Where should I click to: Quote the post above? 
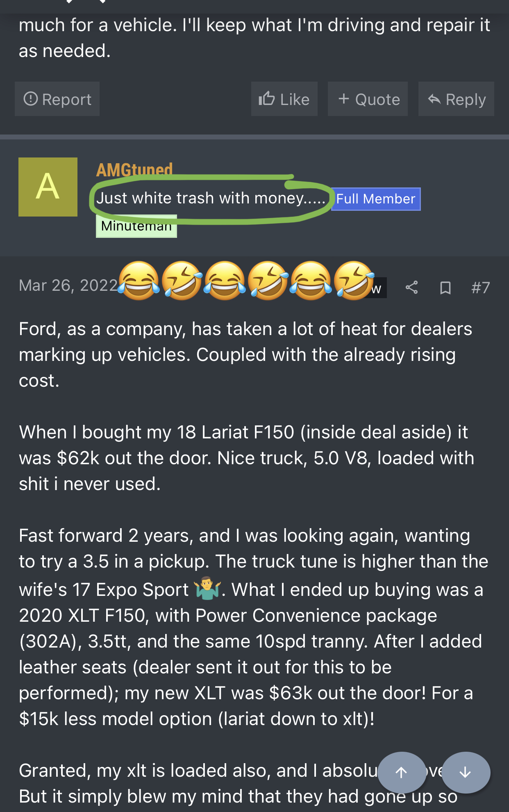(368, 99)
